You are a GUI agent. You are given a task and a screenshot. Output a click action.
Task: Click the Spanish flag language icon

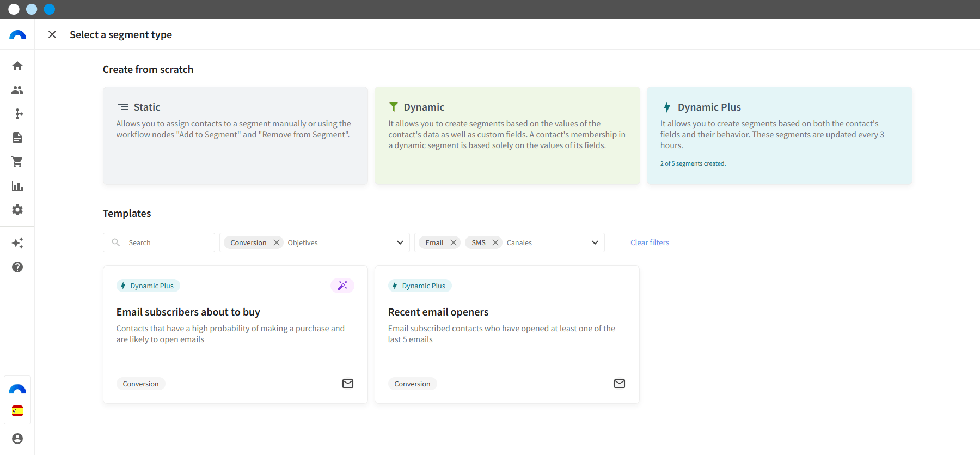(x=17, y=411)
